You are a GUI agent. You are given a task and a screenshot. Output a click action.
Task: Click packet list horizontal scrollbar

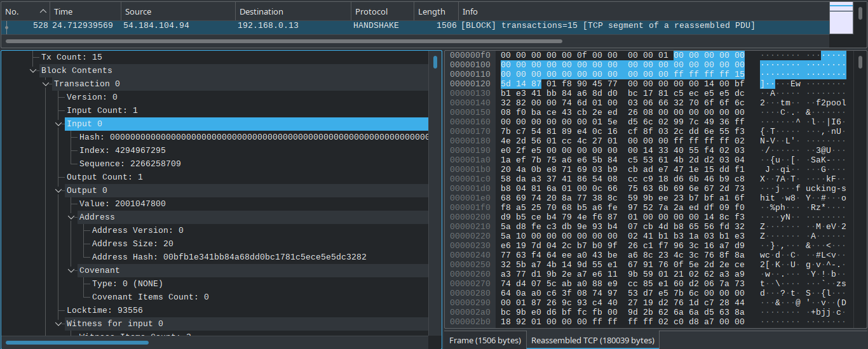[x=284, y=41]
